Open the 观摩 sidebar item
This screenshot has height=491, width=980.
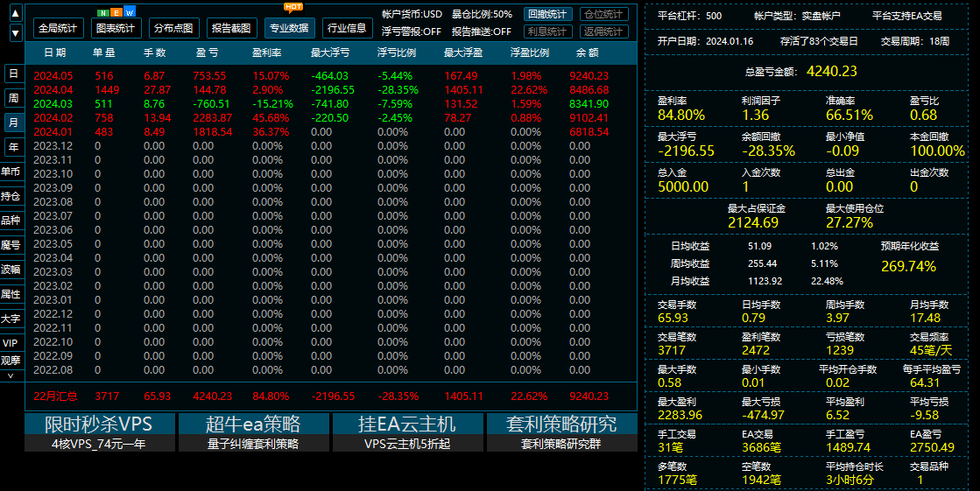click(x=11, y=361)
